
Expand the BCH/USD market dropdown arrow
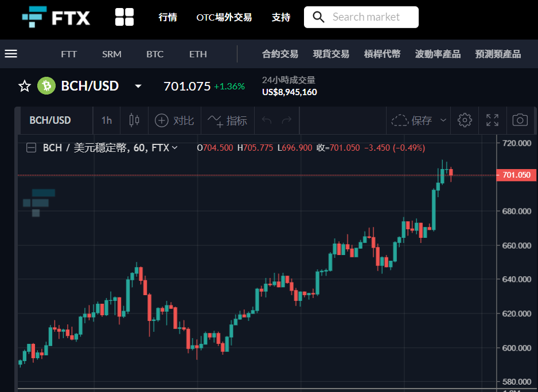pyautogui.click(x=138, y=86)
